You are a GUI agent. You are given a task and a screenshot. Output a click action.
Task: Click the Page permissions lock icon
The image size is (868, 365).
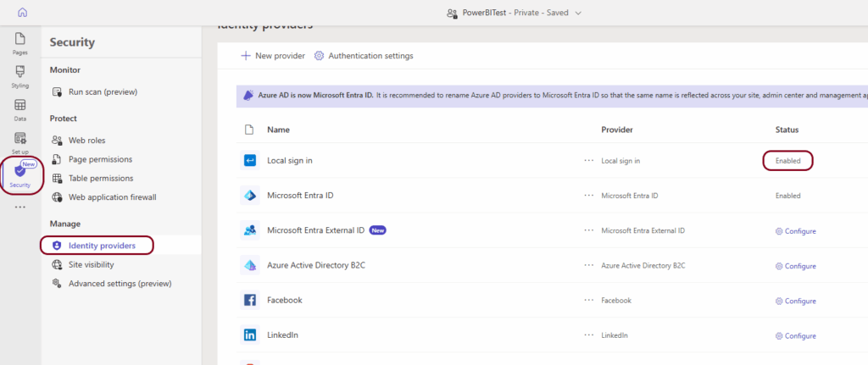(x=57, y=159)
